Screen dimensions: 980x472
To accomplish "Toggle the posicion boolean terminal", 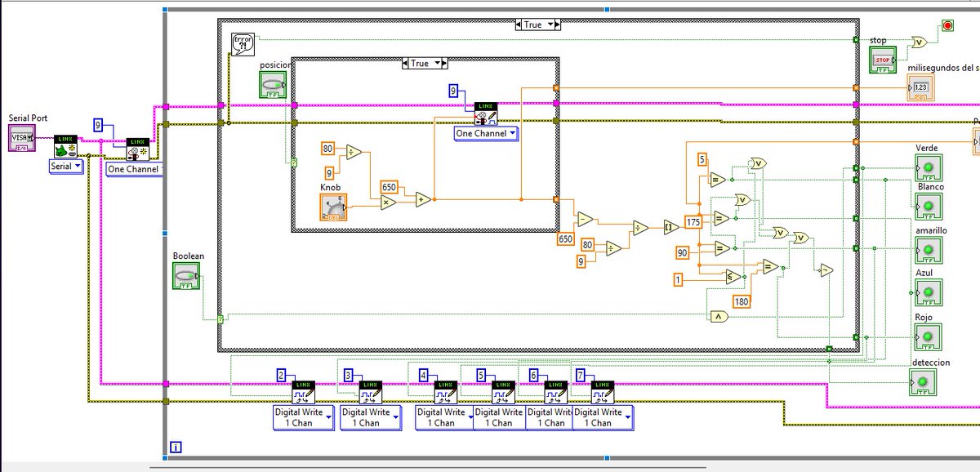I will coord(272,84).
